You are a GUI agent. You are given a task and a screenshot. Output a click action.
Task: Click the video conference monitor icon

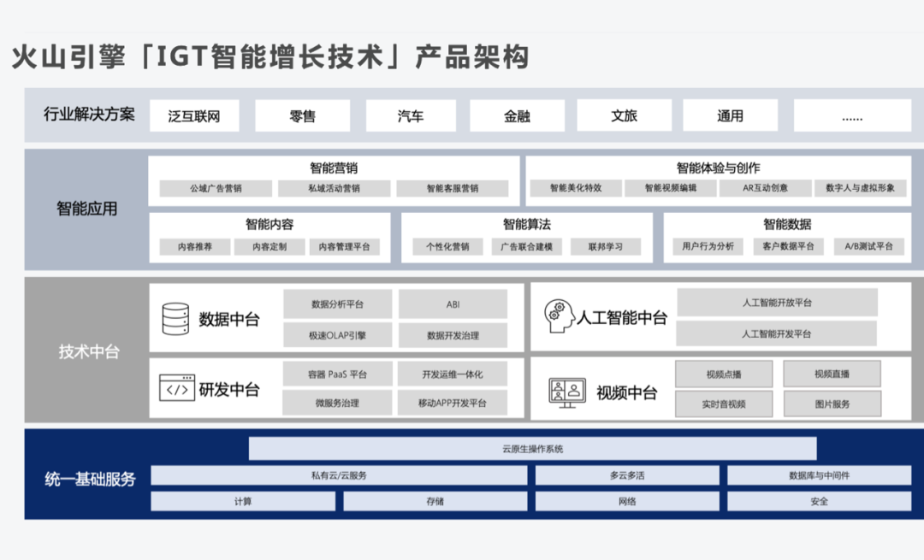pyautogui.click(x=567, y=392)
